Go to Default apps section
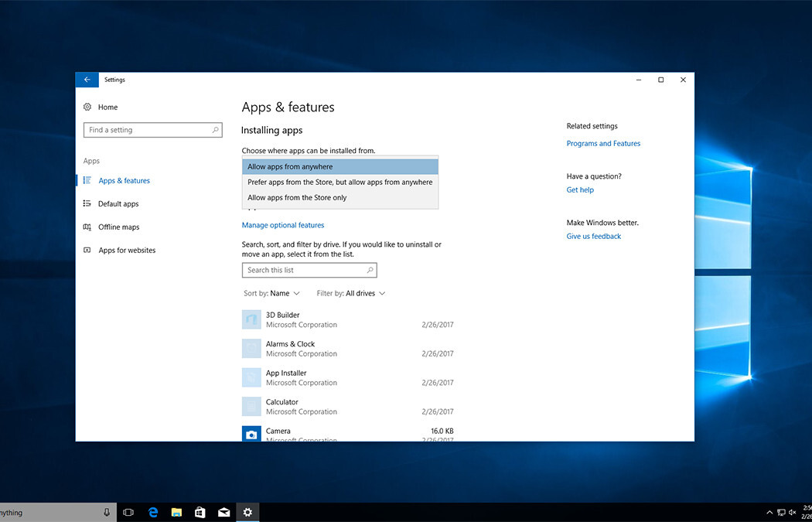 118,204
